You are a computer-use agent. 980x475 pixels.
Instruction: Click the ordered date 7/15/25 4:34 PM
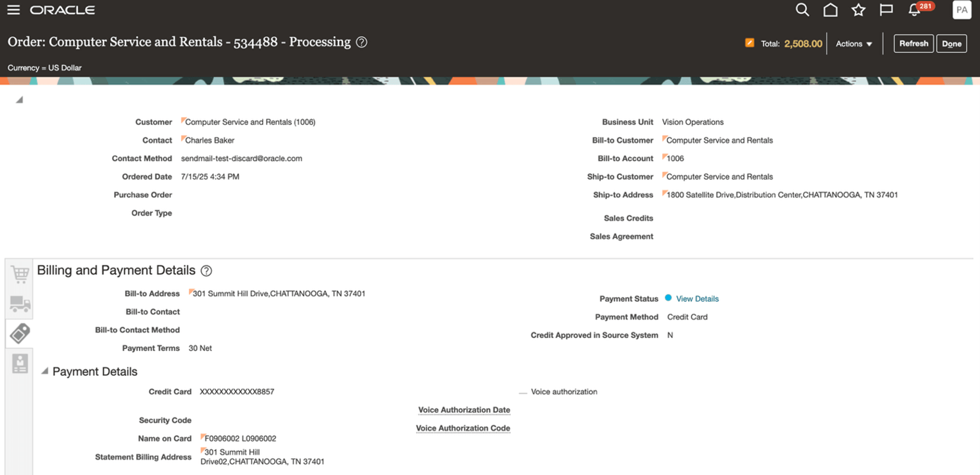[210, 177]
